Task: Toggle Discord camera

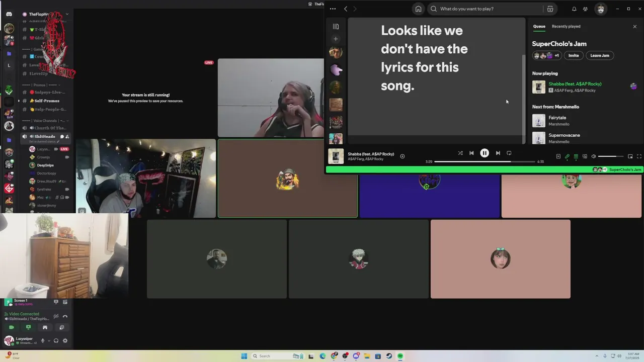Action: [x=11, y=327]
